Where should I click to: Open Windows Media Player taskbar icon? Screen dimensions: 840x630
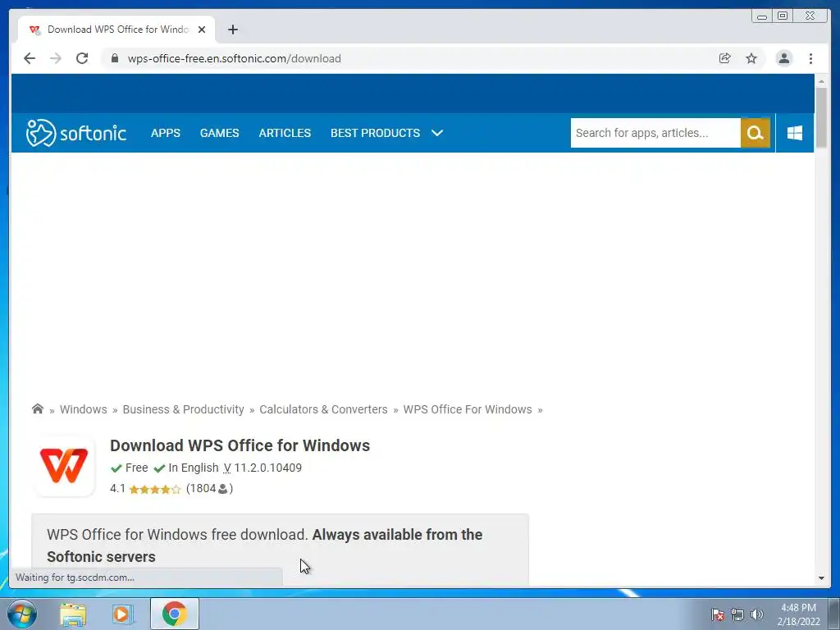point(123,614)
